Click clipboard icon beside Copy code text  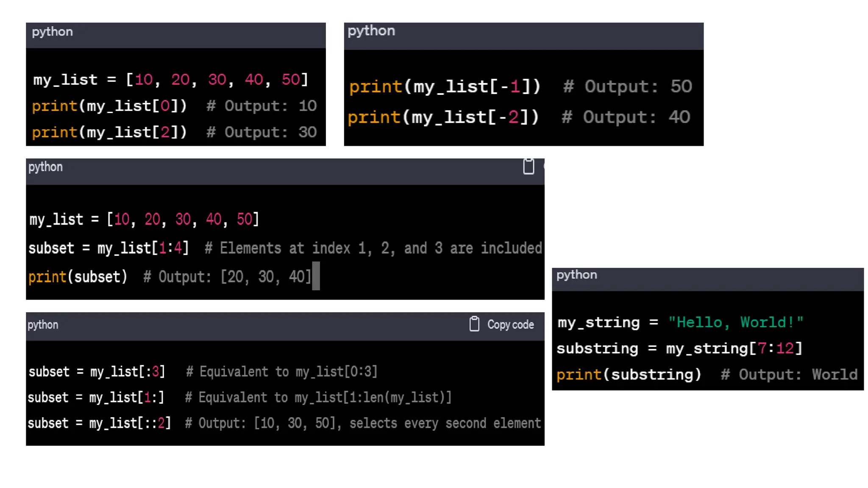474,324
